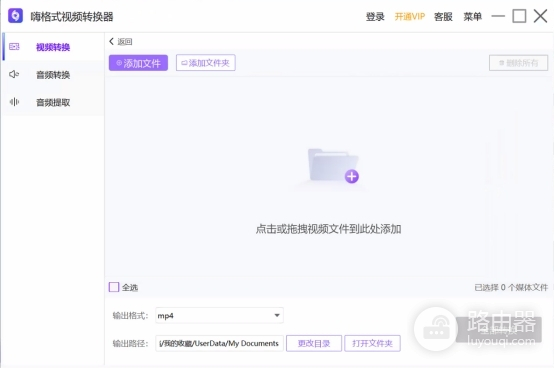554x369 pixels.
Task: Click 开通VIP to upgrade
Action: (409, 17)
